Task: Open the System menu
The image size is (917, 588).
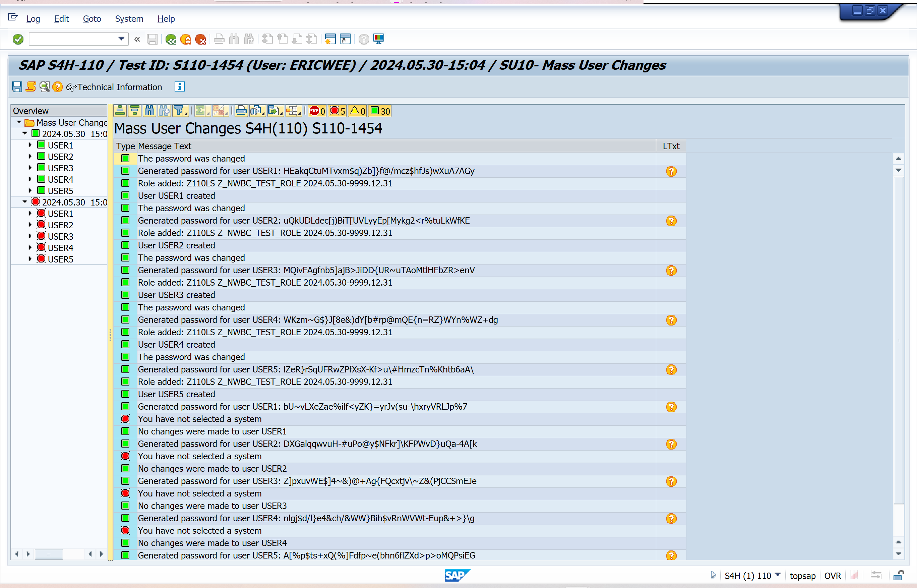Action: [129, 19]
